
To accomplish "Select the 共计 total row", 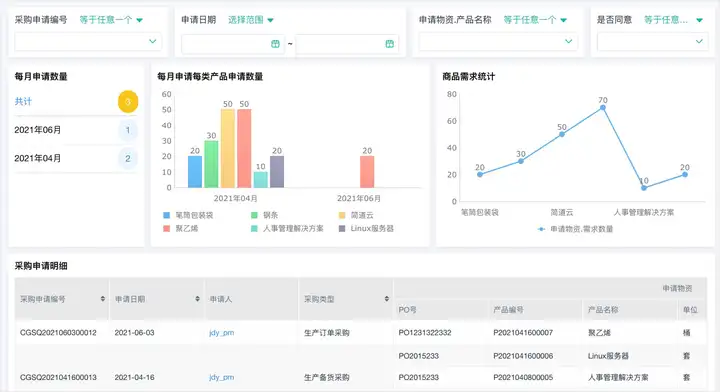I will [76, 101].
